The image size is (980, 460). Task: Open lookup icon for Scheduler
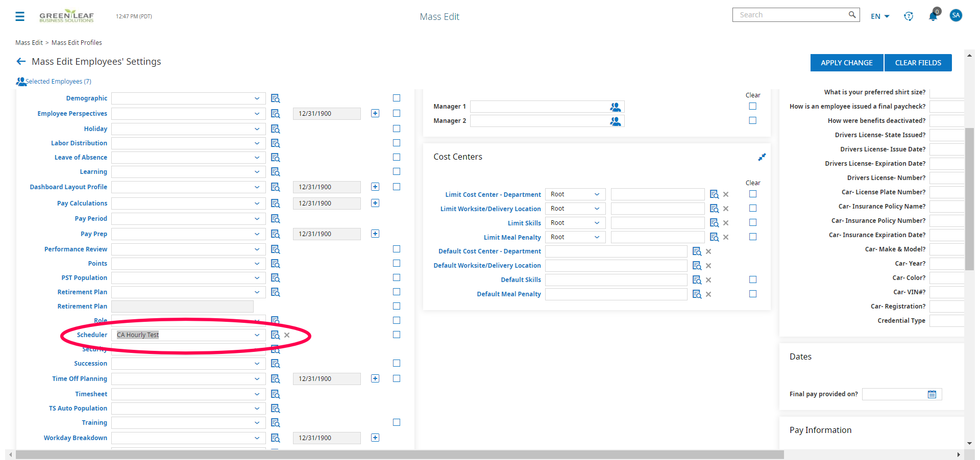[275, 335]
